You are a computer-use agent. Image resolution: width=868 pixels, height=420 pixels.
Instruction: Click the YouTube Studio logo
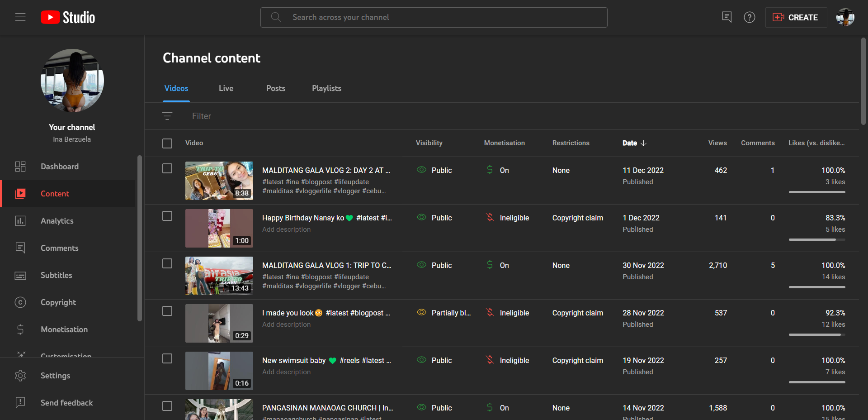68,17
